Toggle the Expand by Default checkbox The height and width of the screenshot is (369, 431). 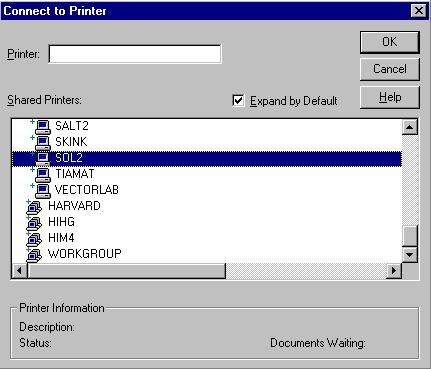(238, 101)
